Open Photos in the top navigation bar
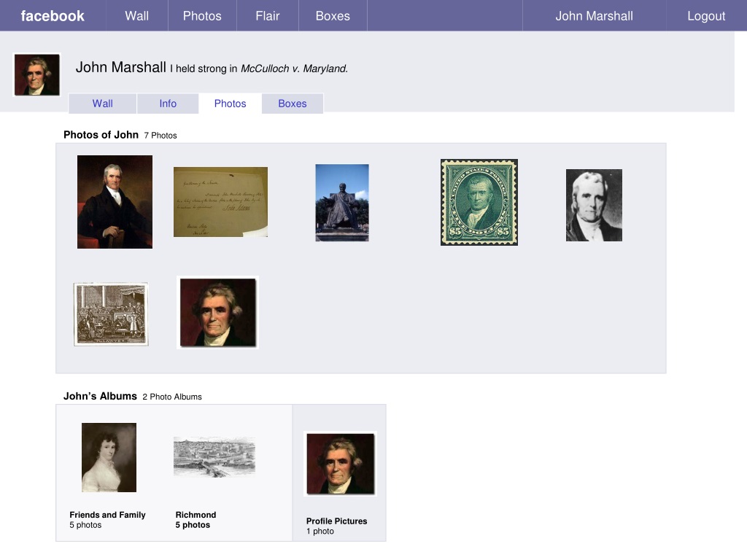This screenshot has height=560, width=747. point(202,16)
